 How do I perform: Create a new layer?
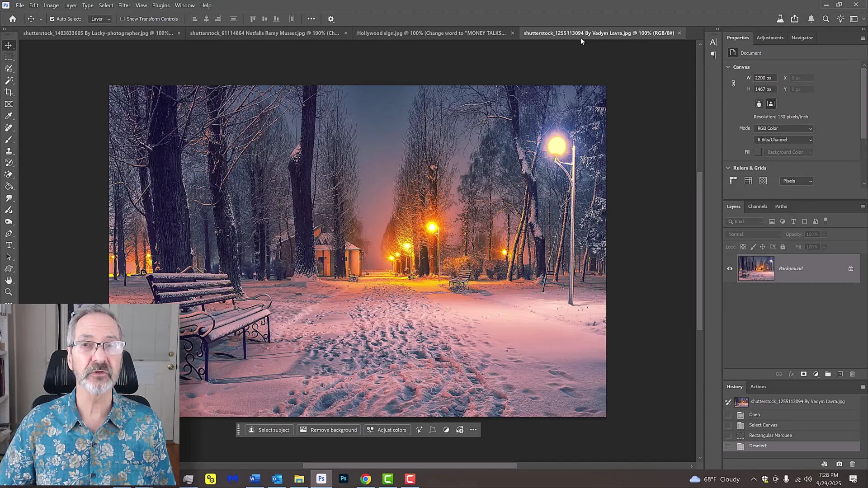pyautogui.click(x=840, y=374)
